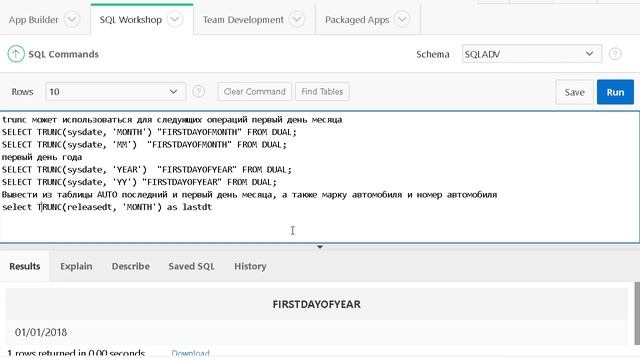Click inside the SQL command editor

[320, 177]
